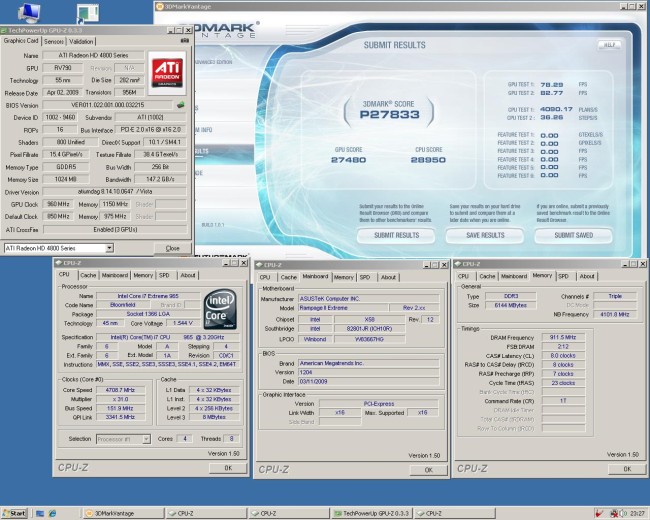Click the GPU-Z screenshot camera icon
The width and height of the screenshot is (650, 520).
[185, 41]
